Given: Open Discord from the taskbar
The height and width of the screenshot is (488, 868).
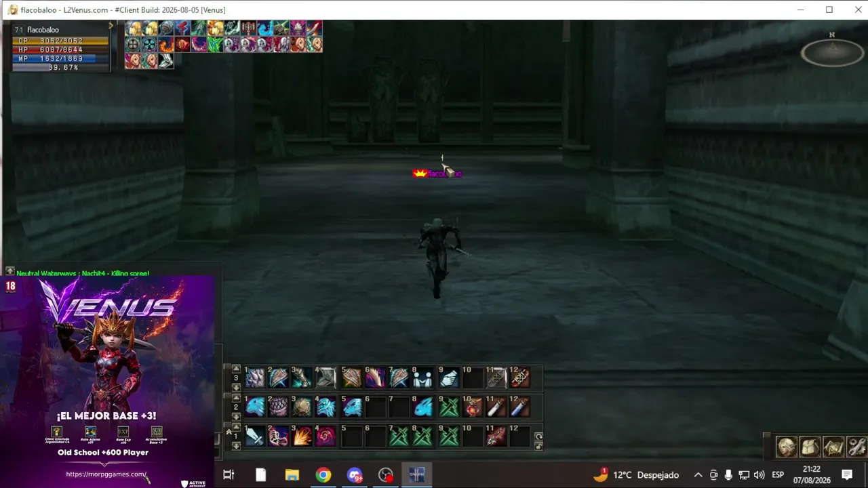Looking at the screenshot, I should [x=355, y=475].
